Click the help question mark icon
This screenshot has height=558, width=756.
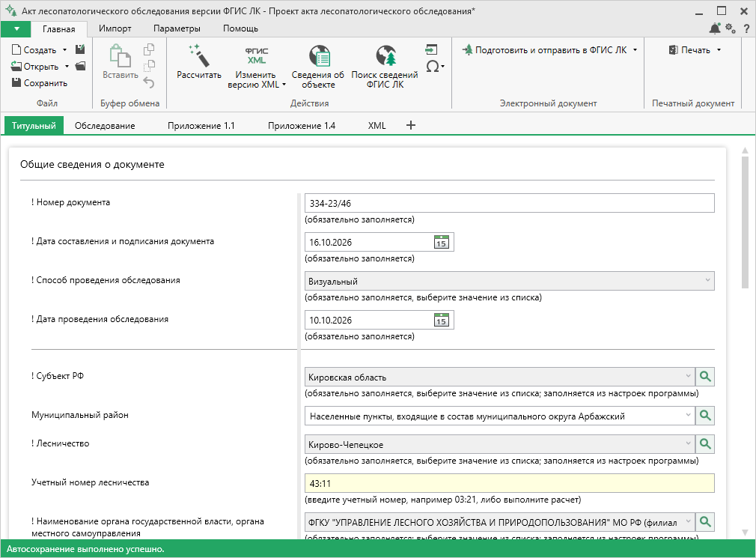tap(746, 29)
